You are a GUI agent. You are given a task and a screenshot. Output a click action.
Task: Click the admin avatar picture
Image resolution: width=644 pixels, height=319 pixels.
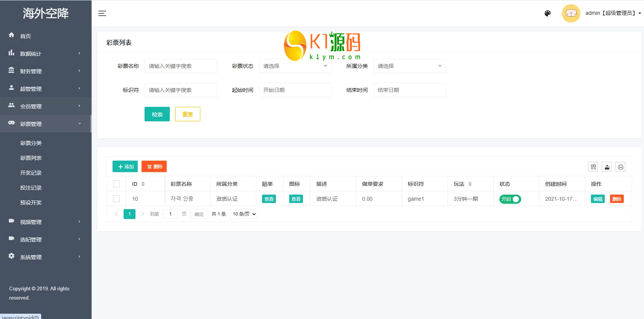pyautogui.click(x=571, y=13)
